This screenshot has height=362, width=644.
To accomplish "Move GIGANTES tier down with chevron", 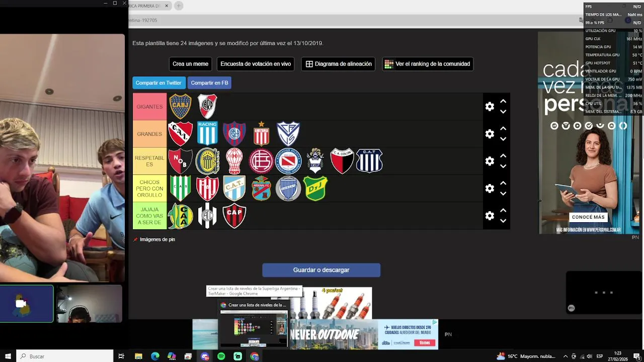I will (x=503, y=112).
